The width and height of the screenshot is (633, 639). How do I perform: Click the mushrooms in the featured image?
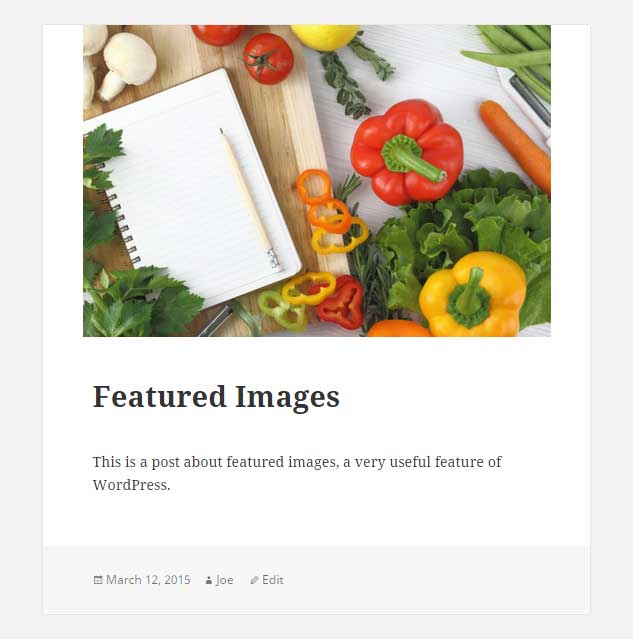(120, 63)
